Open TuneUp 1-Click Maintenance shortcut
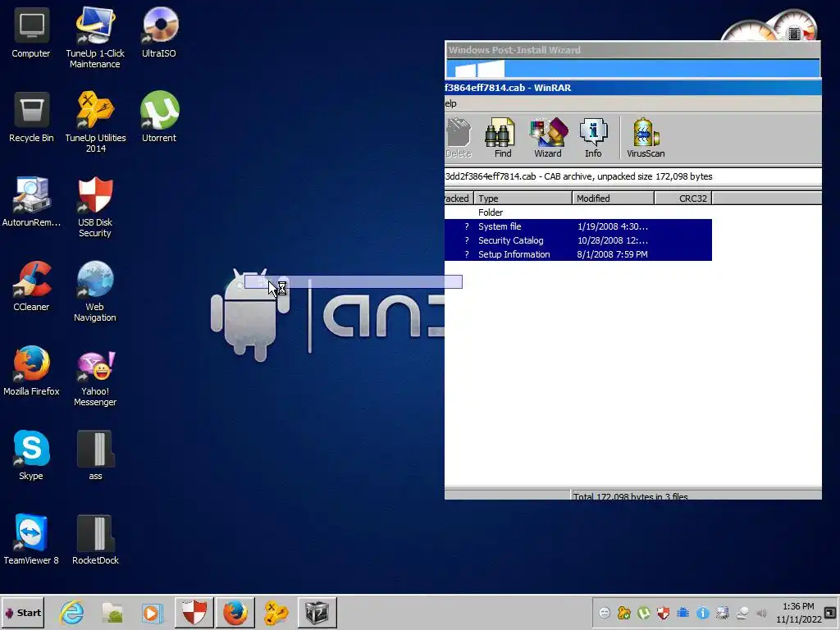Viewport: 840px width, 630px height. (x=95, y=38)
